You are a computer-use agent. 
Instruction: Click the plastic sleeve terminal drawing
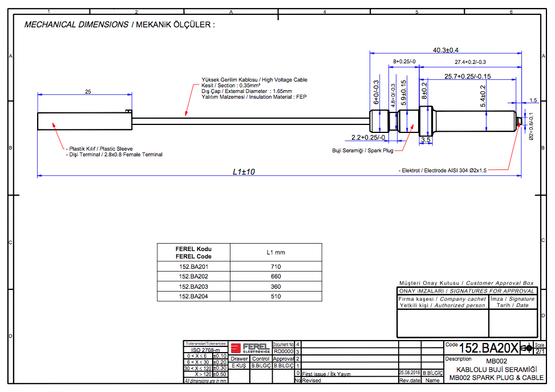click(x=84, y=121)
